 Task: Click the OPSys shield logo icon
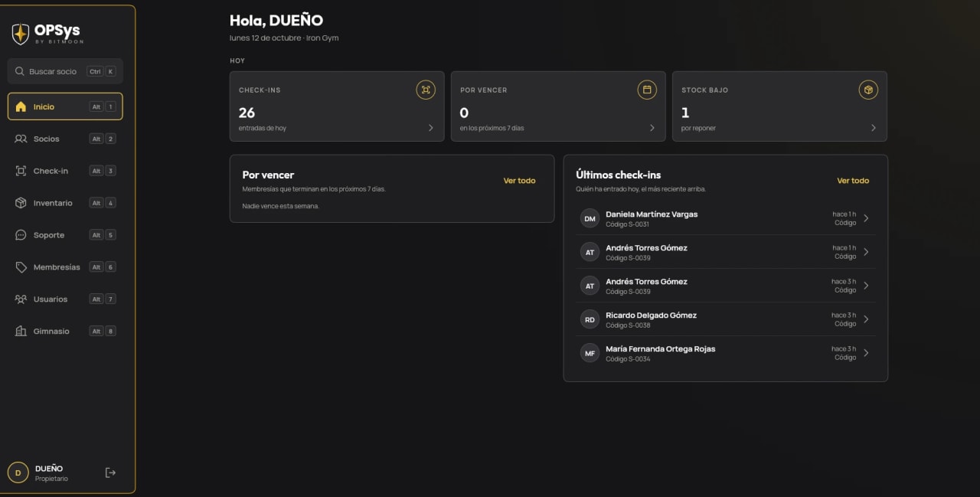21,34
